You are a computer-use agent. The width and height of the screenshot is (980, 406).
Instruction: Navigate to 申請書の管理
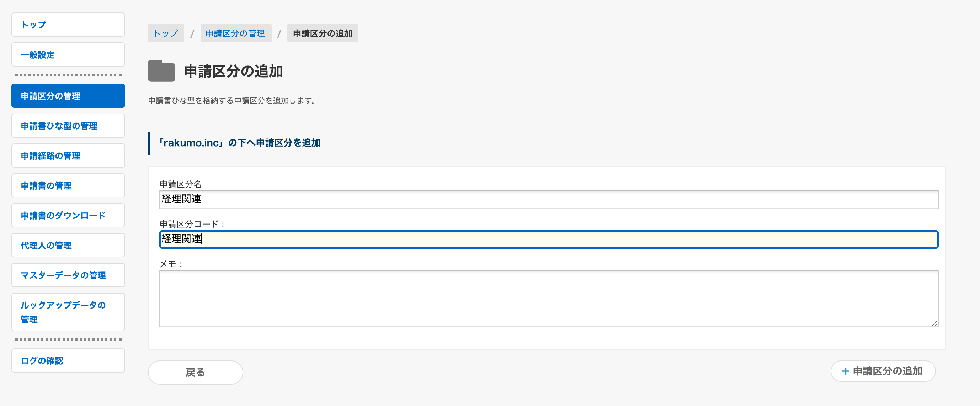pyautogui.click(x=68, y=185)
